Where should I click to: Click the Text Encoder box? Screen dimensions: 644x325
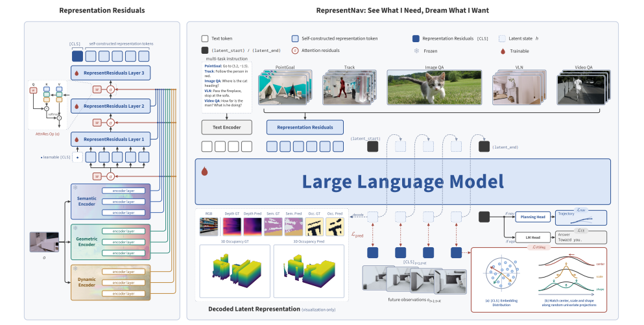pyautogui.click(x=227, y=127)
